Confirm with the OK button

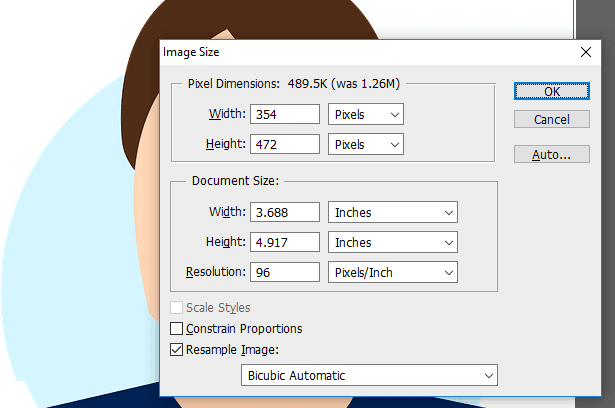pos(551,91)
